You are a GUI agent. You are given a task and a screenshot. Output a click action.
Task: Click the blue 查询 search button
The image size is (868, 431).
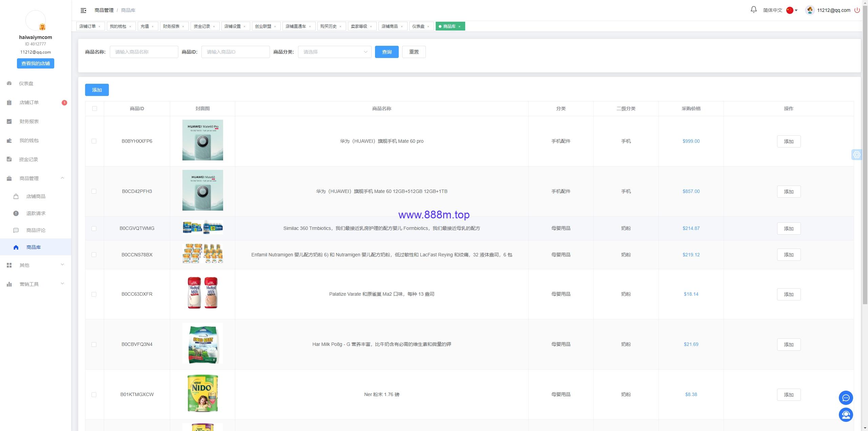tap(387, 52)
